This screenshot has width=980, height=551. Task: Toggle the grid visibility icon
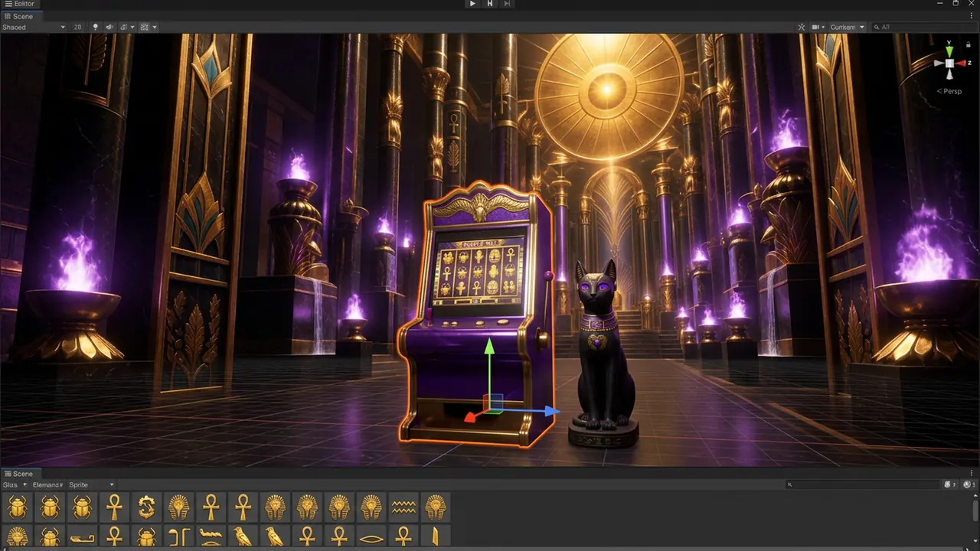point(145,27)
